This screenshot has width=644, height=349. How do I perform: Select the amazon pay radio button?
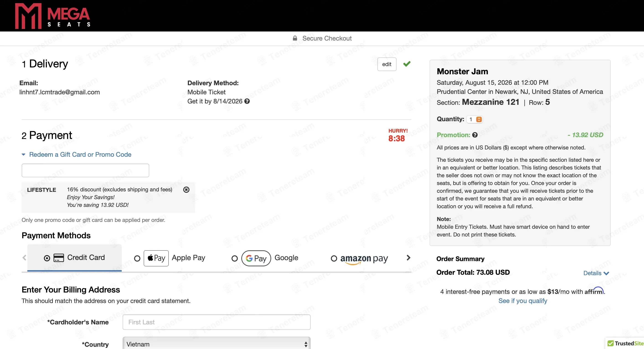tap(334, 258)
